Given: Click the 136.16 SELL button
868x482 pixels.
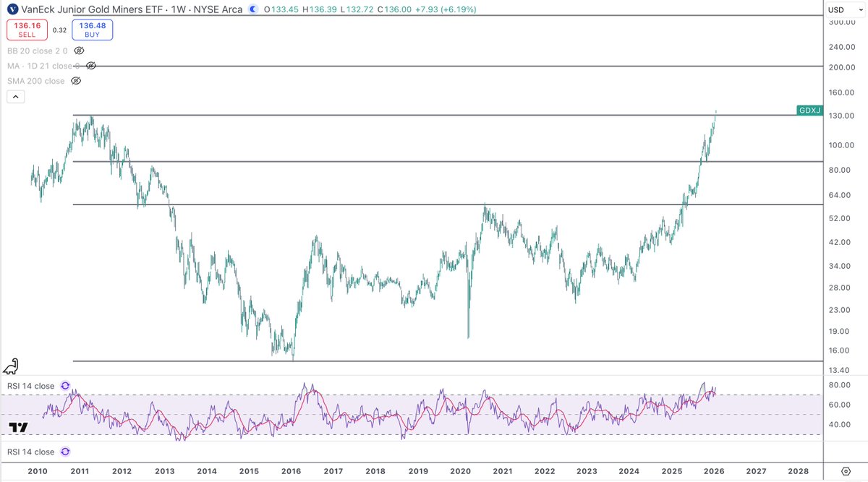Looking at the screenshot, I should click(27, 30).
